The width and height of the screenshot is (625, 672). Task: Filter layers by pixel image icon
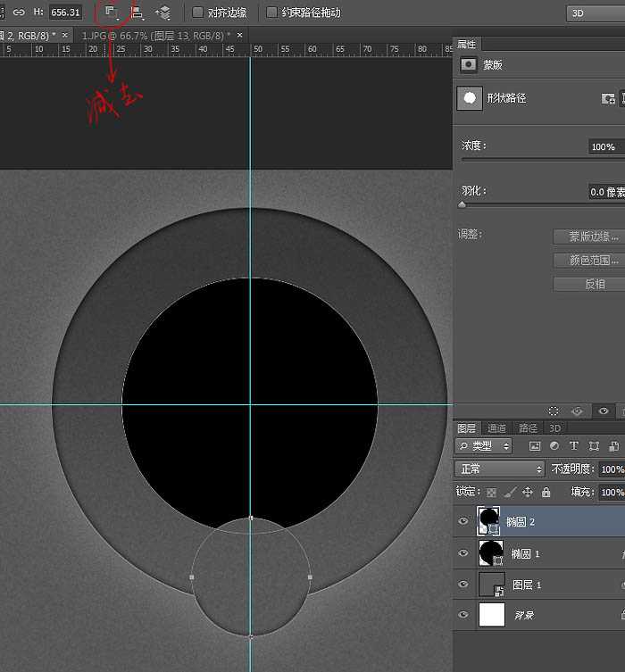coord(535,445)
